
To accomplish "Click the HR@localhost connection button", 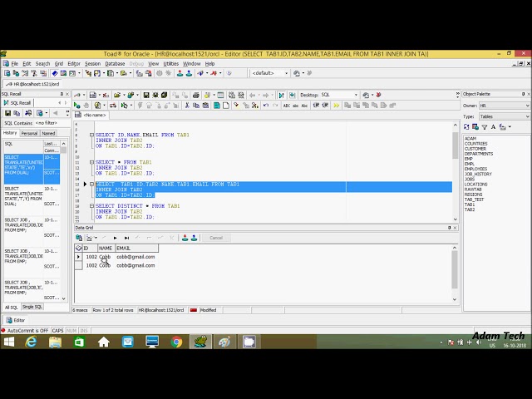I will point(32,84).
